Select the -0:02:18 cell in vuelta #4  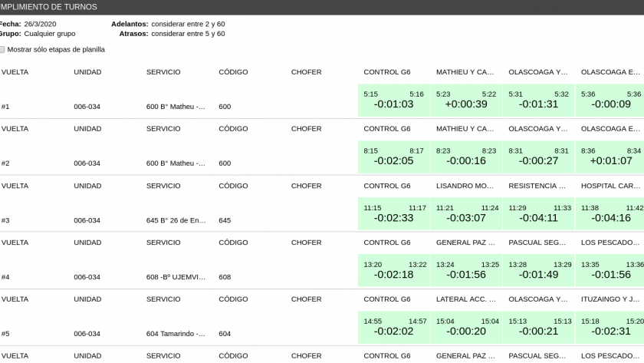tap(393, 275)
